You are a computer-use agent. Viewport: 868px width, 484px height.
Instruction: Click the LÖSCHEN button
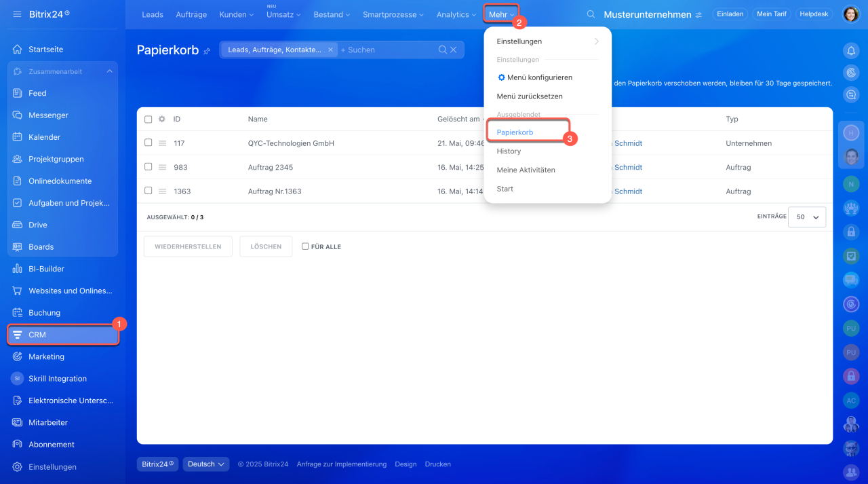(266, 246)
